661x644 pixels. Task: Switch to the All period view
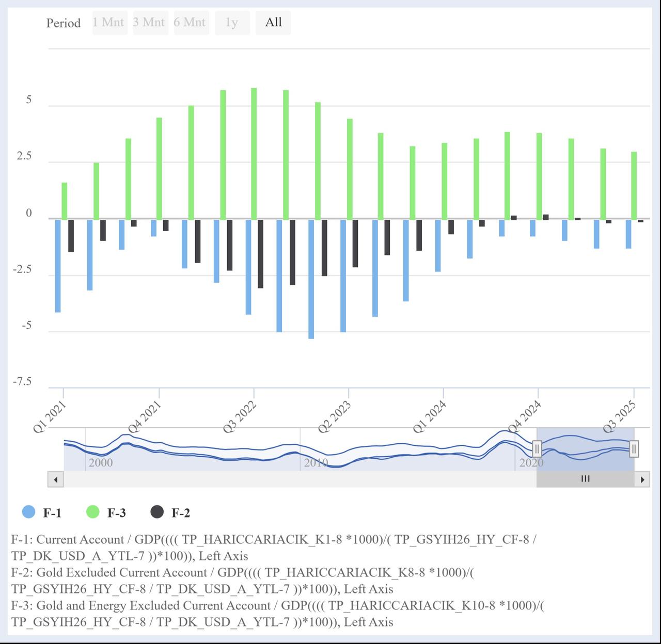click(x=273, y=23)
